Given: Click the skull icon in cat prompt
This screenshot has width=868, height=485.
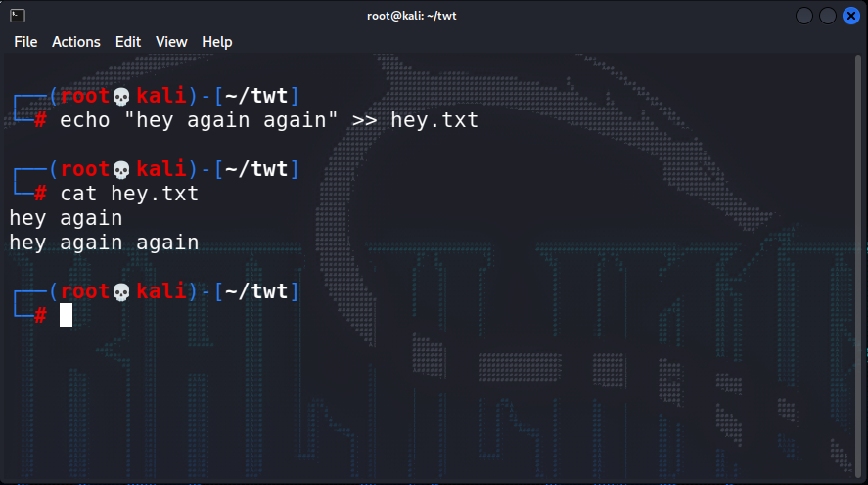Looking at the screenshot, I should [121, 170].
